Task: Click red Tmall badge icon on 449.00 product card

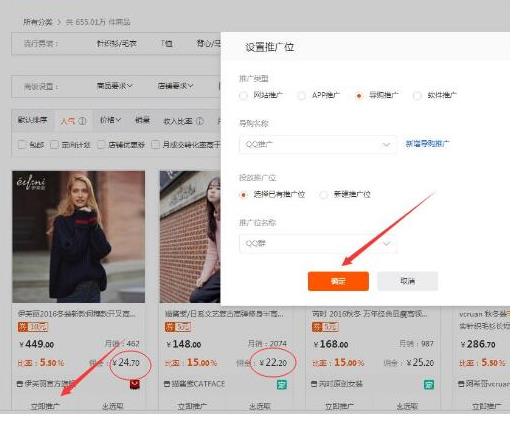Action: point(135,384)
